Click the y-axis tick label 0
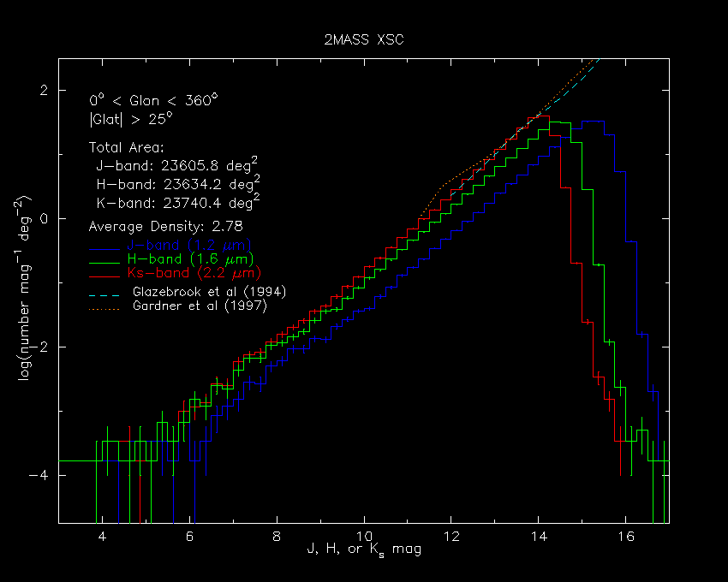728x582 pixels. pyautogui.click(x=49, y=219)
